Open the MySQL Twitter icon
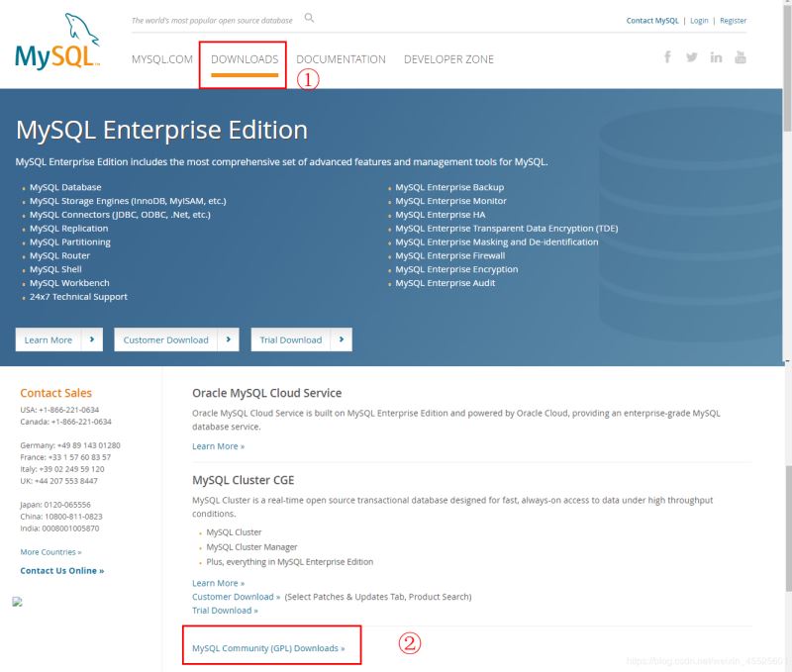Screen dimensions: 792x672 [x=692, y=57]
